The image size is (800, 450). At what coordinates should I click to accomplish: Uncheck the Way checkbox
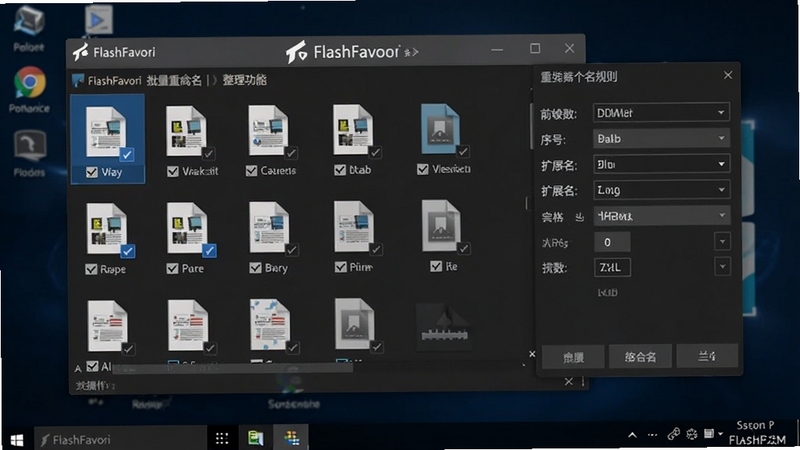[92, 172]
